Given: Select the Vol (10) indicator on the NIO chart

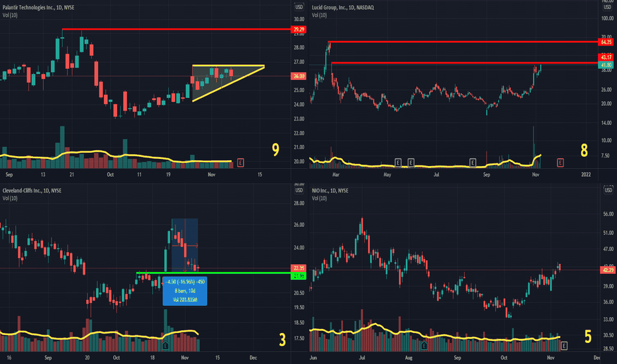Looking at the screenshot, I should tap(319, 199).
